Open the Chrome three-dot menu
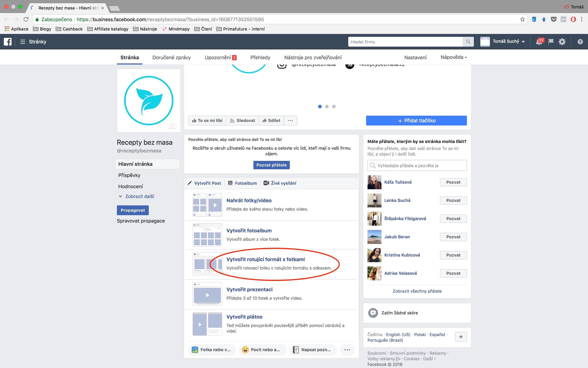The width and height of the screenshot is (588, 368). (582, 19)
